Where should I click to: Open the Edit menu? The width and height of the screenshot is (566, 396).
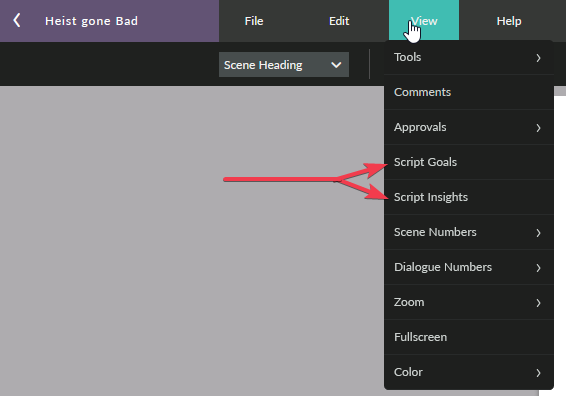pos(339,21)
